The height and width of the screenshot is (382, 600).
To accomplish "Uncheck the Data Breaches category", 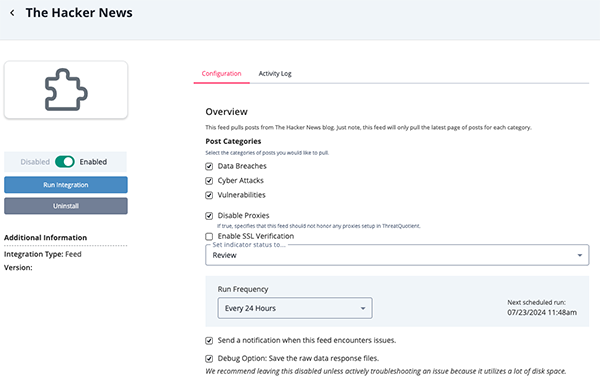I will [209, 167].
